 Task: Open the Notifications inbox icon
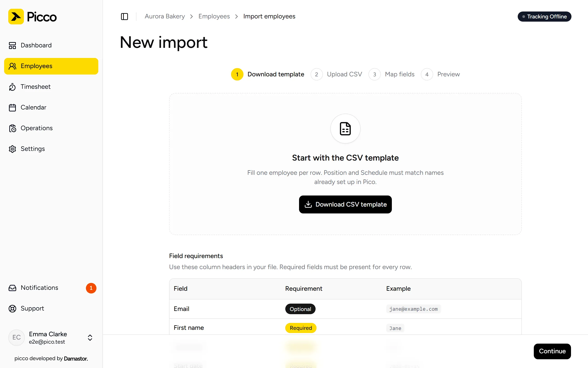tap(12, 288)
